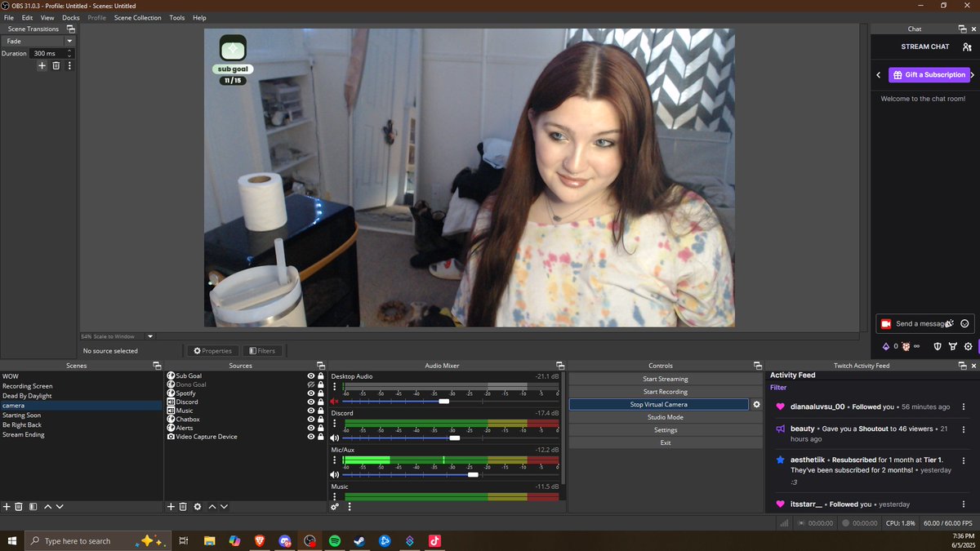Open Discord audio three-dot options menu
This screenshot has width=980, height=551.
point(335,424)
